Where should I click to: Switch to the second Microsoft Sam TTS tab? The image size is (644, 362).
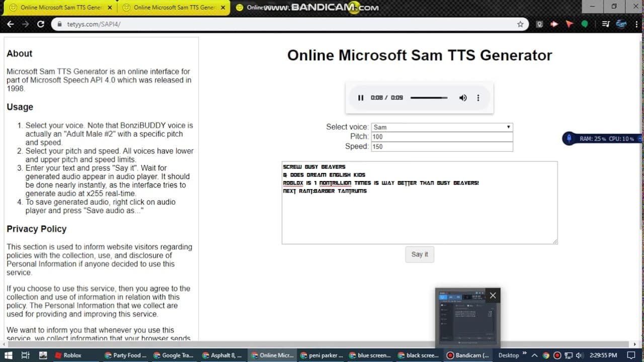click(x=174, y=8)
